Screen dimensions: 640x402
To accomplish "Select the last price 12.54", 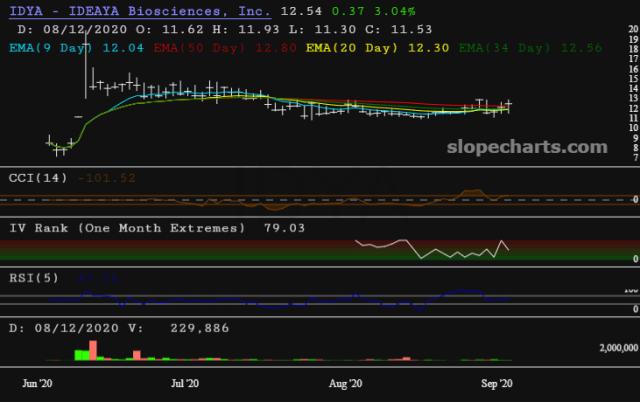I will tap(301, 11).
